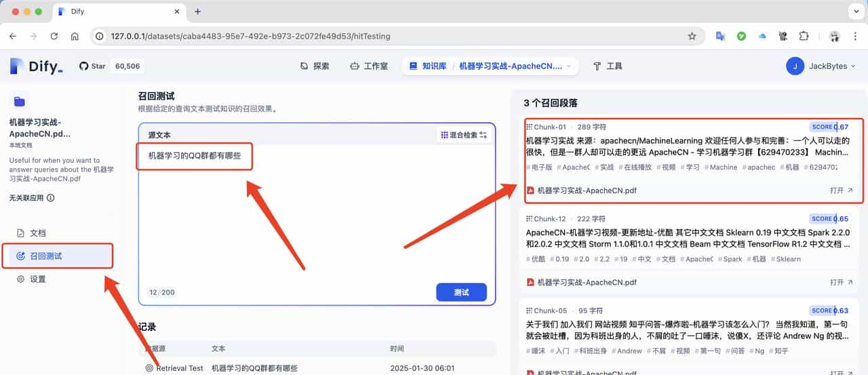This screenshot has height=375, width=868.
Task: Click the SCORE 0.63 badge
Action: 829,311
